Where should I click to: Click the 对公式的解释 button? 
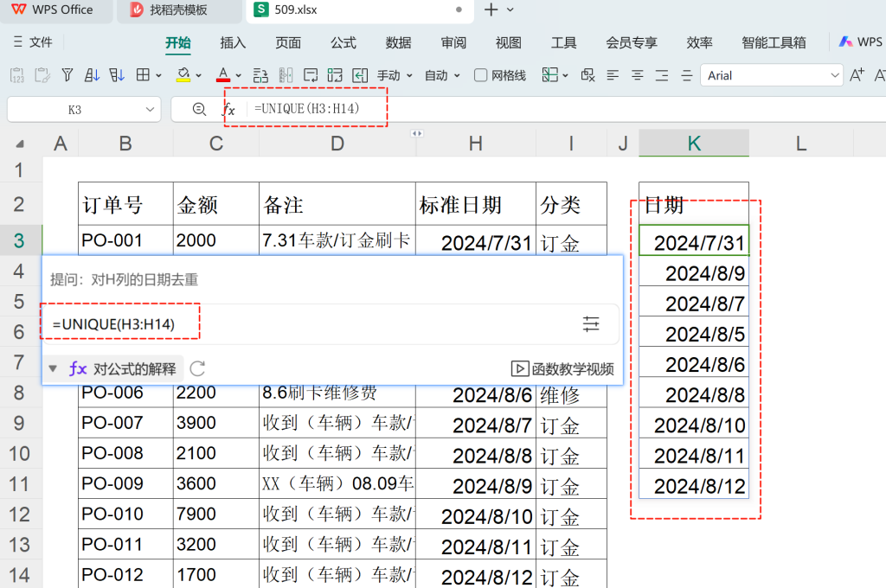[x=123, y=369]
